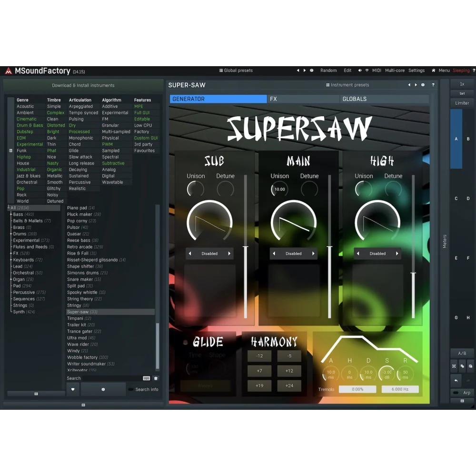Open the SUPER-SAW panel help icon
476x476 pixels.
pos(433,85)
